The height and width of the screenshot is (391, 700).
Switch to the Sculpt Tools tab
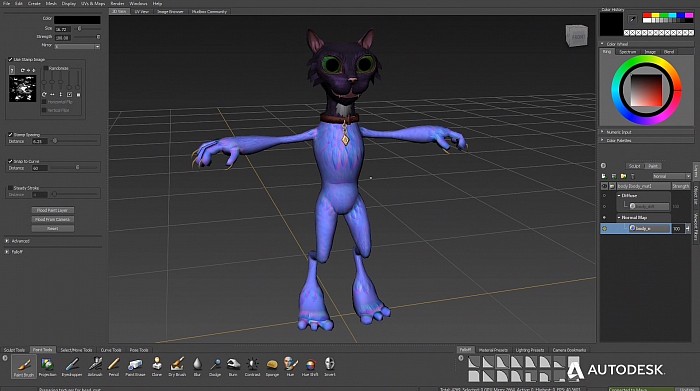[14, 350]
